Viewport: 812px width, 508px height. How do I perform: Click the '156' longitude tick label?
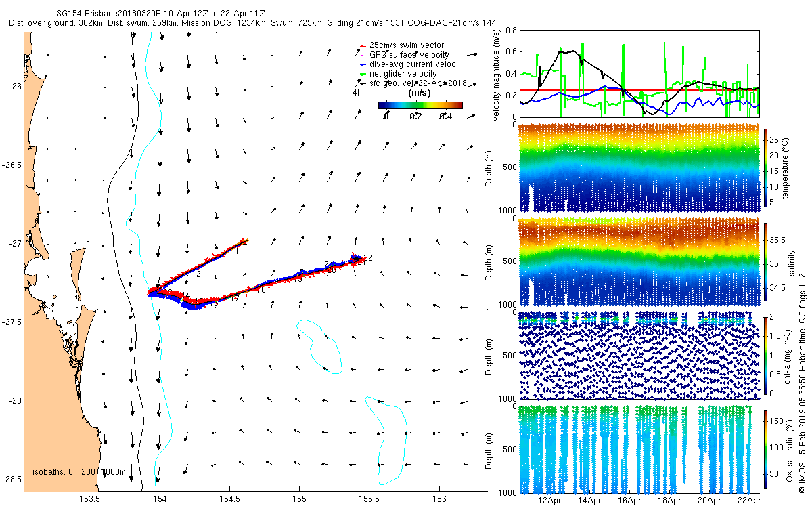point(438,499)
